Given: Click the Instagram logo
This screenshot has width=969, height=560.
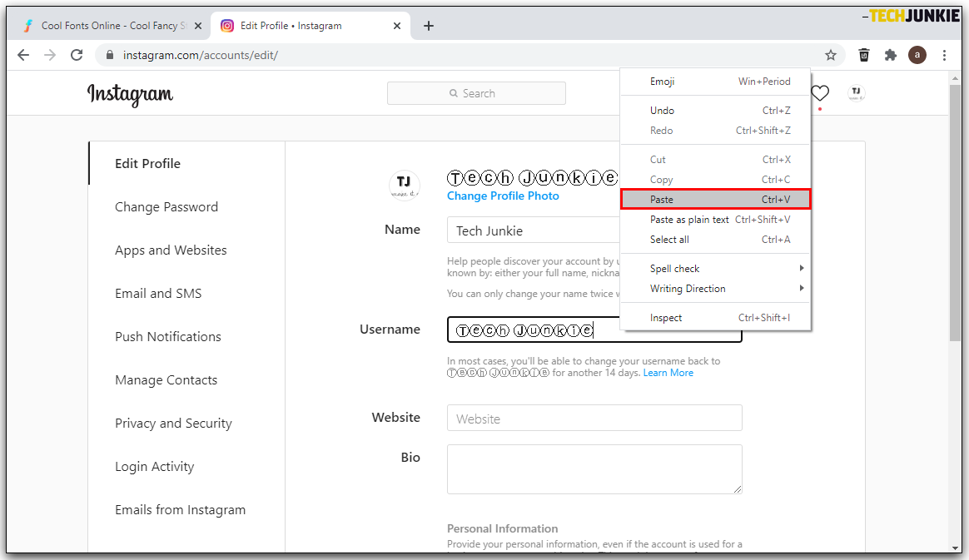Looking at the screenshot, I should [130, 95].
